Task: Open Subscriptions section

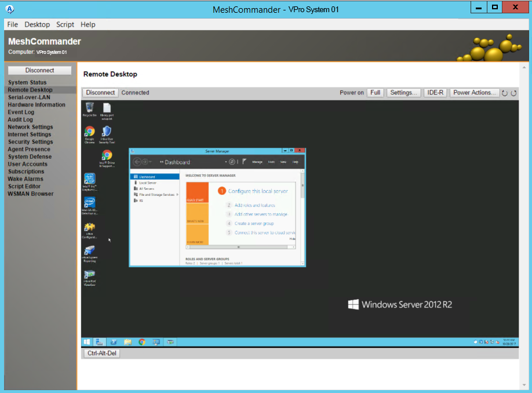Action: pyautogui.click(x=25, y=172)
